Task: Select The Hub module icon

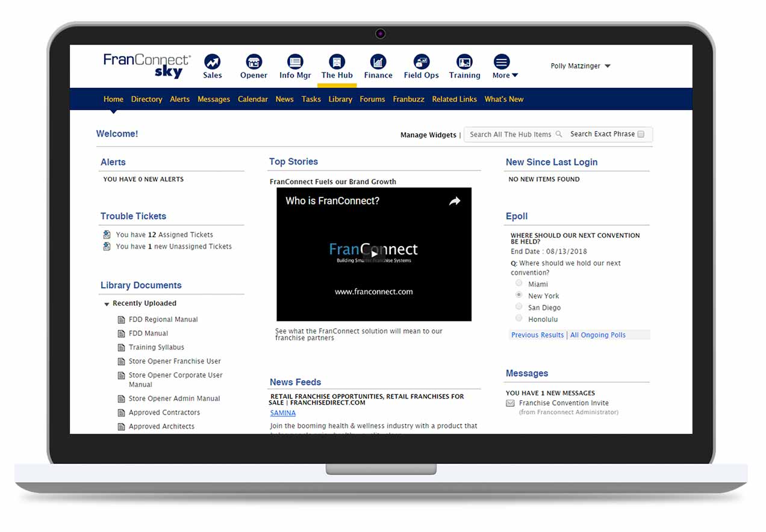Action: (x=337, y=61)
